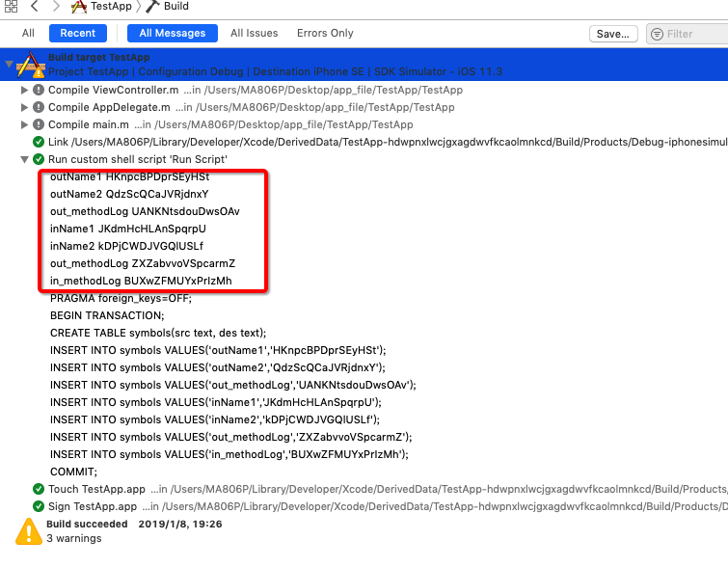Select the Recent filter scope
Screen dimensions: 728x567
coord(78,33)
